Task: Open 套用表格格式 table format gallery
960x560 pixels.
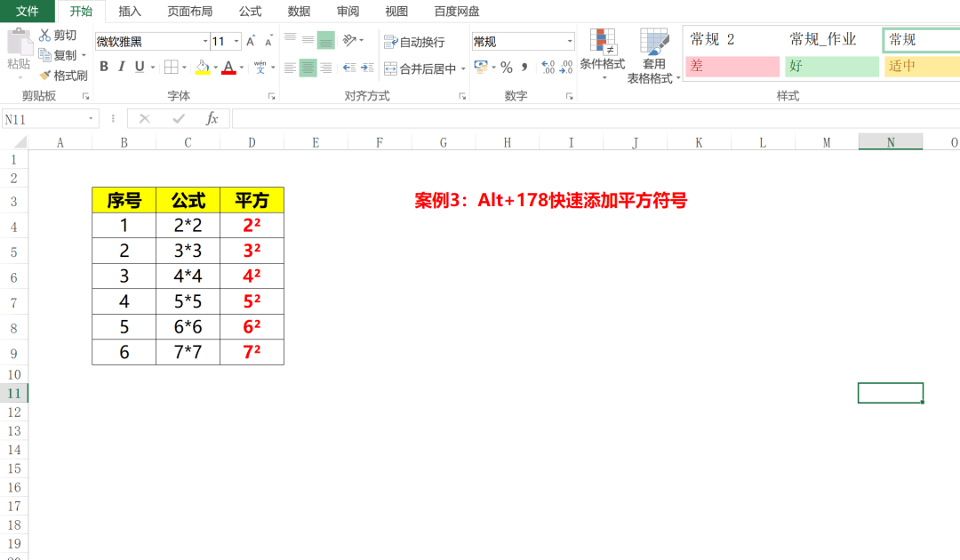Action: pyautogui.click(x=653, y=55)
